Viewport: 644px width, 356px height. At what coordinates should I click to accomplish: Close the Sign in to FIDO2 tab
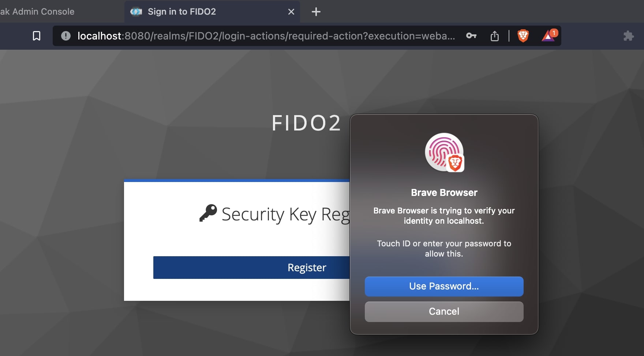tap(291, 12)
